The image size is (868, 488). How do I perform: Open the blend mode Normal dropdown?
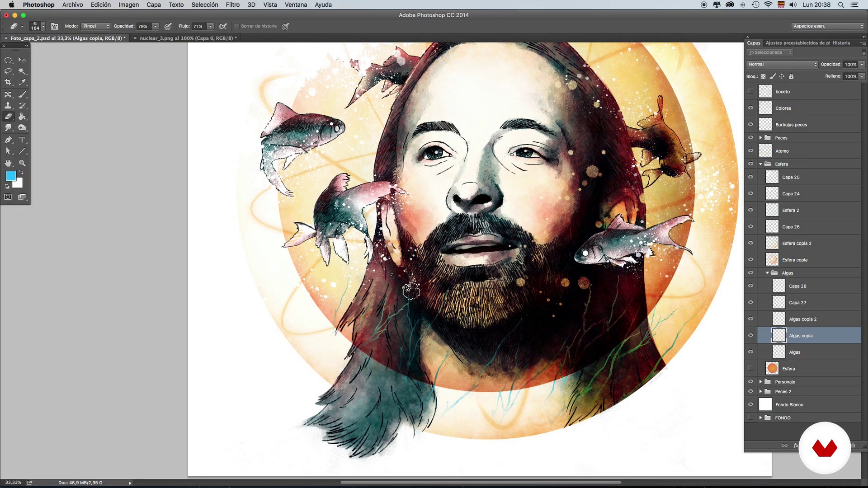coord(782,64)
